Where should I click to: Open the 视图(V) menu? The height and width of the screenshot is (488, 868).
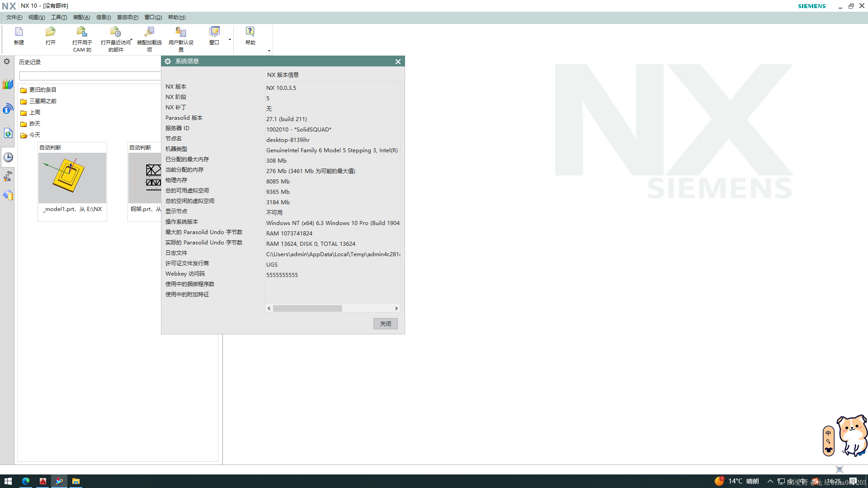pos(37,17)
